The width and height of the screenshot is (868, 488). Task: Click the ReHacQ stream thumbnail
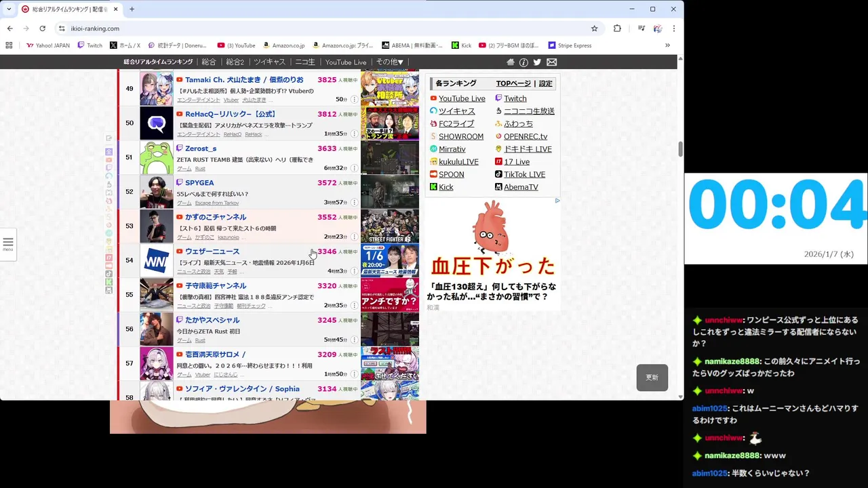tap(390, 123)
